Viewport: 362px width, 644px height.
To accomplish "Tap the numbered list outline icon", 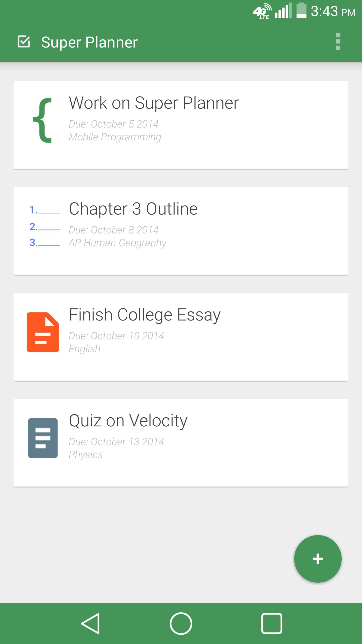I will point(45,226).
